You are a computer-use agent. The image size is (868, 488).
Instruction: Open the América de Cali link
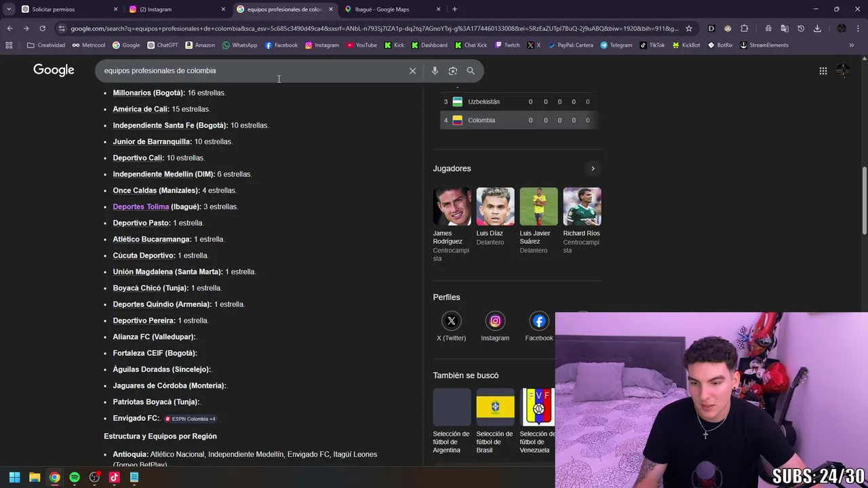[140, 109]
